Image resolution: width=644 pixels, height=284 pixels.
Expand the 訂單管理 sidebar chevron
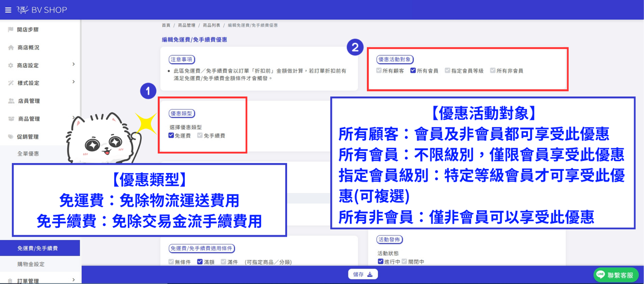click(74, 280)
